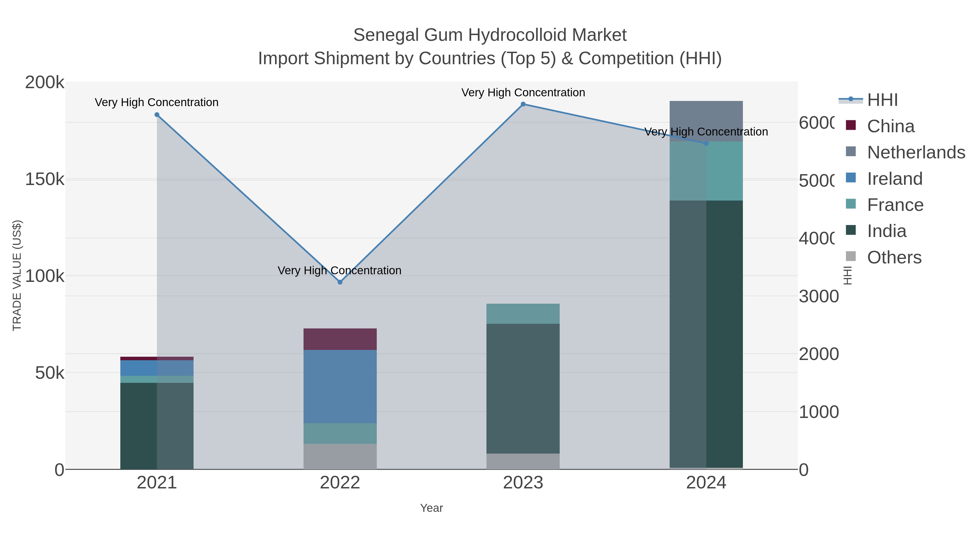
Task: Click the India bar segment for 2023
Action: [x=523, y=389]
